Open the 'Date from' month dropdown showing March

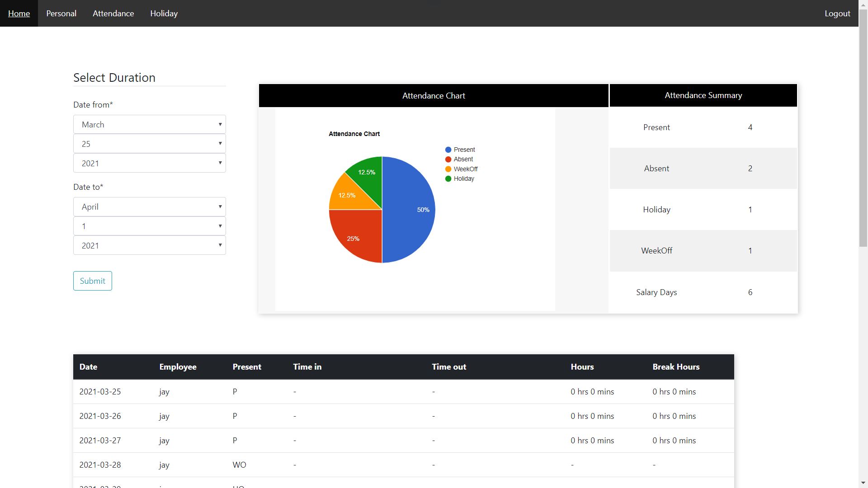coord(149,124)
